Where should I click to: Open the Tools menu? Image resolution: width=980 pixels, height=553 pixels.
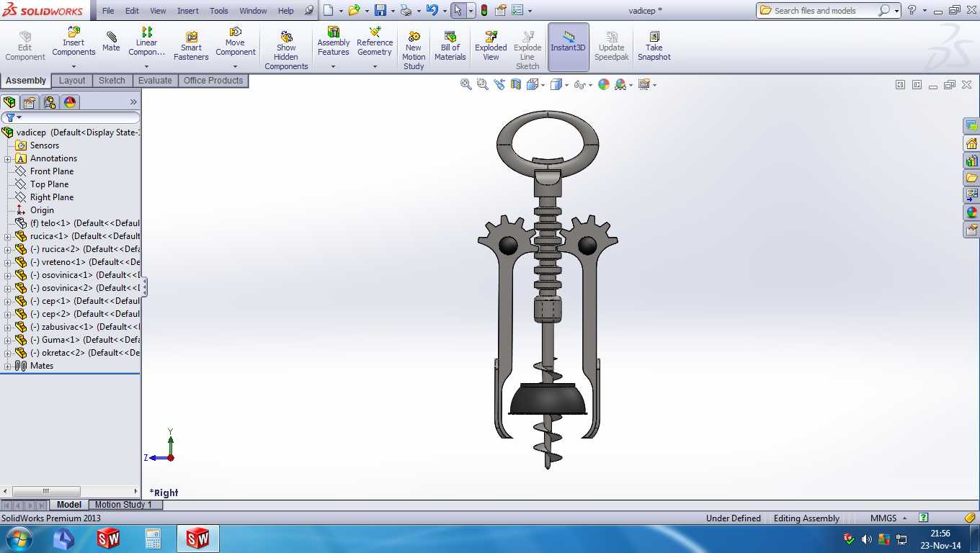tap(219, 11)
